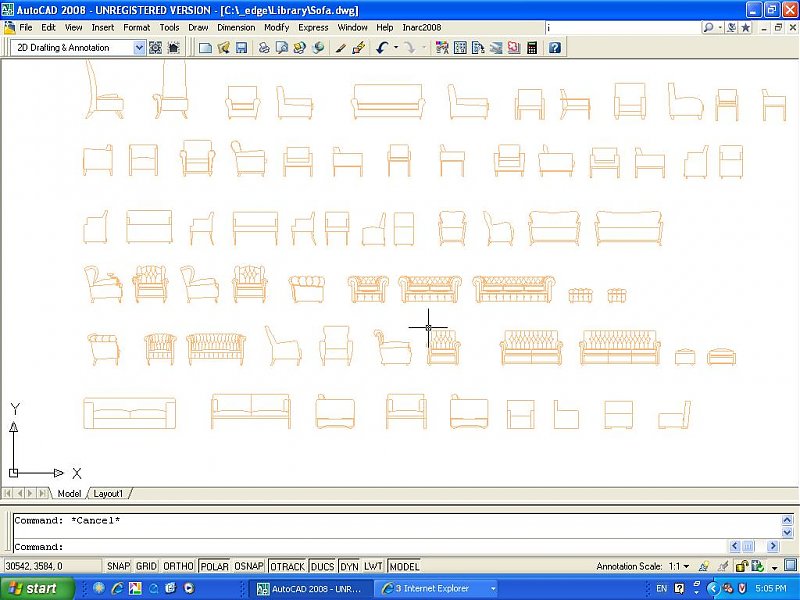Open the Modify menu
Viewport: 800px width, 600px height.
click(x=277, y=28)
